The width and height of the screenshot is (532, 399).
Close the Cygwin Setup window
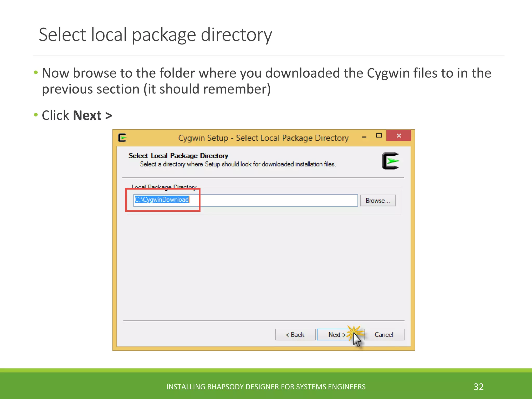399,135
